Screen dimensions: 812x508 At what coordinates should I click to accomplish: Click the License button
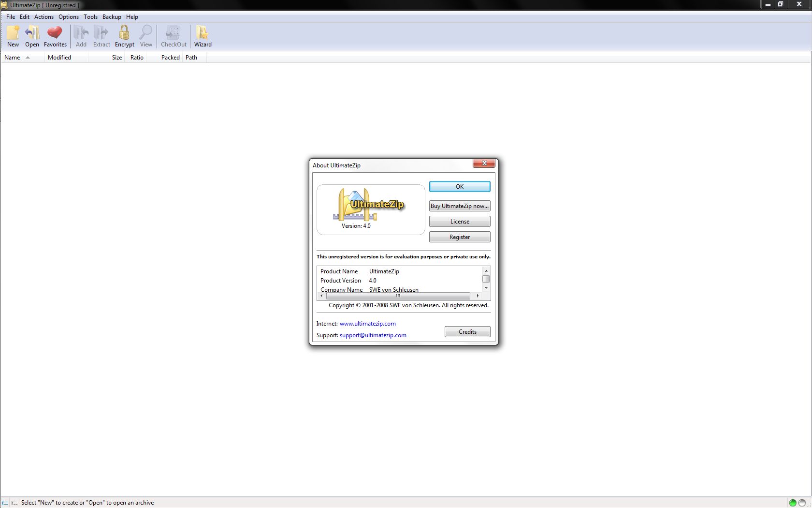coord(460,222)
